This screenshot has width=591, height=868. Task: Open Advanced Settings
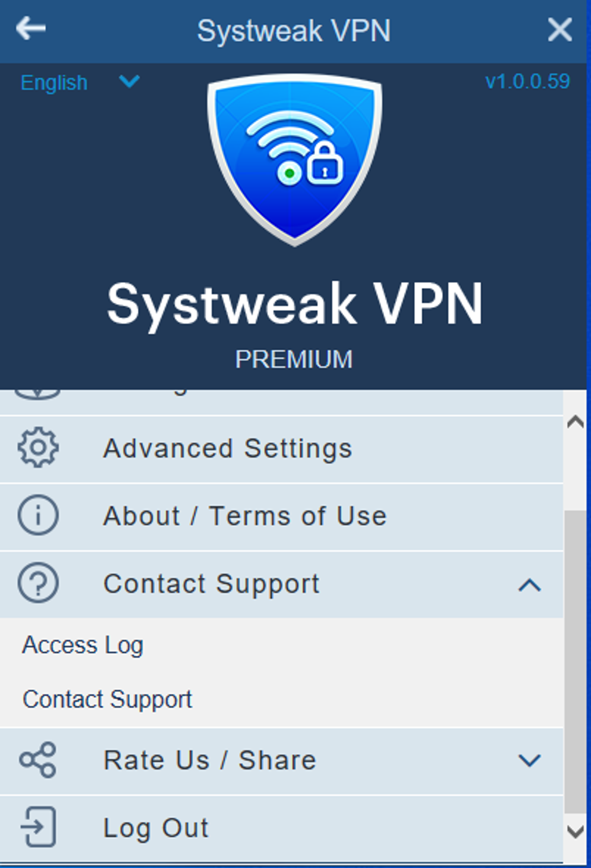228,448
